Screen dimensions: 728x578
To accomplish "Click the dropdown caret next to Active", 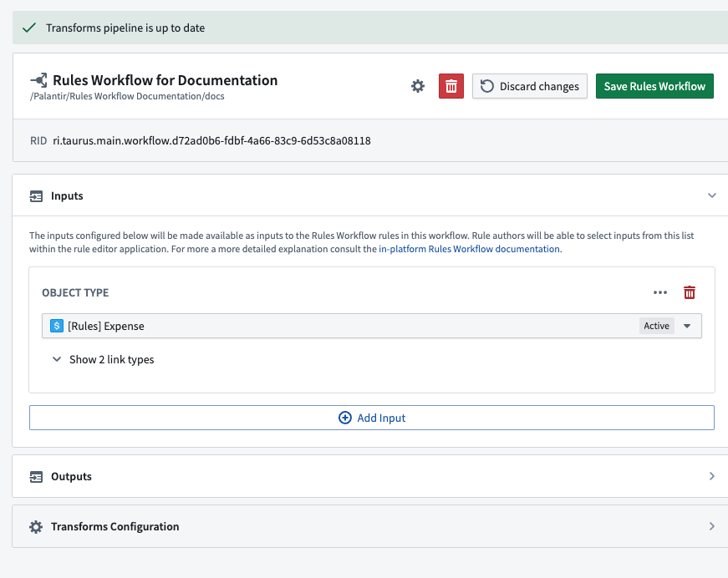I will point(687,326).
